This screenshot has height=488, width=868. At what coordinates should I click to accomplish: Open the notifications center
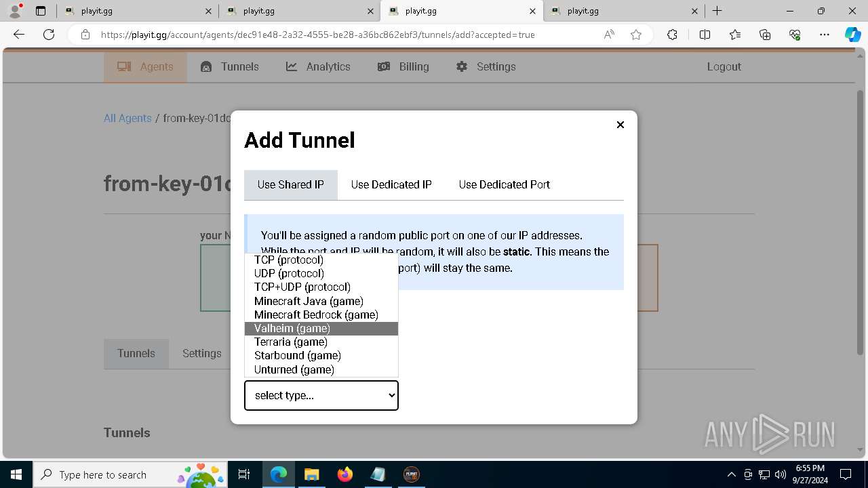tap(846, 474)
